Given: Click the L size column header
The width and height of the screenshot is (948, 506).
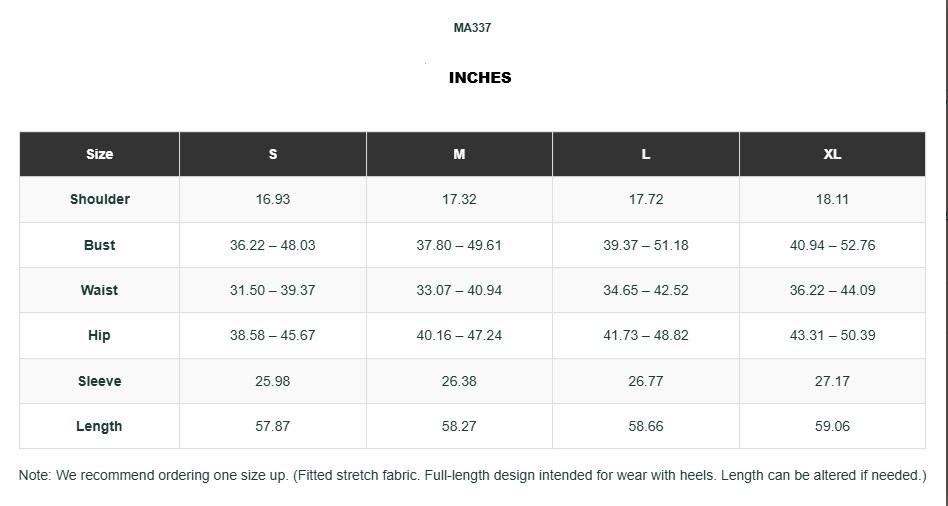Looking at the screenshot, I should 646,154.
